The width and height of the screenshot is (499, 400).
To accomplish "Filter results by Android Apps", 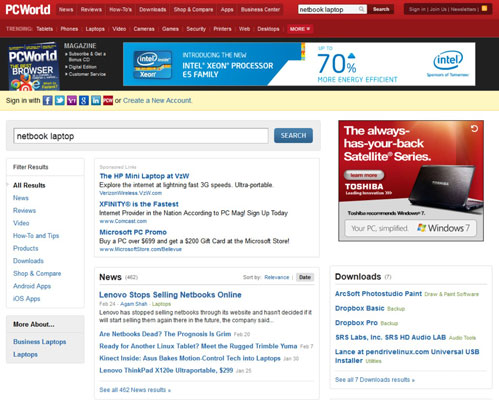I will (x=32, y=286).
